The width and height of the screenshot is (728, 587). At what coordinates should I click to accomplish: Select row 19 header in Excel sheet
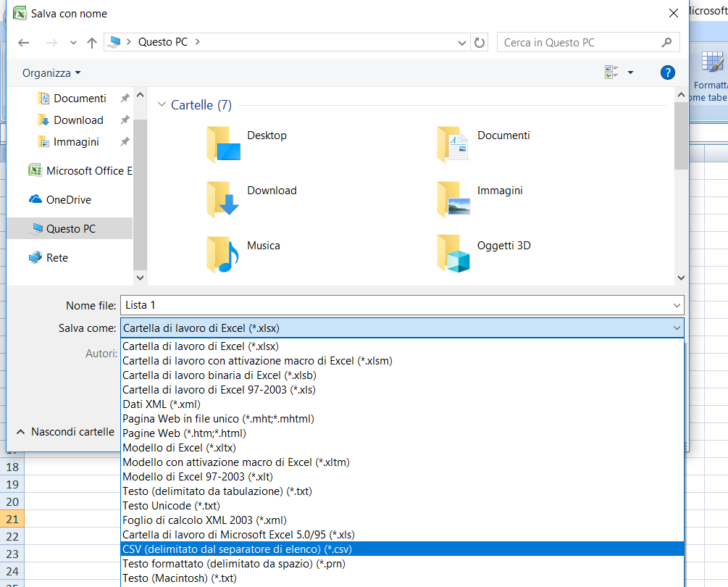pyautogui.click(x=12, y=484)
